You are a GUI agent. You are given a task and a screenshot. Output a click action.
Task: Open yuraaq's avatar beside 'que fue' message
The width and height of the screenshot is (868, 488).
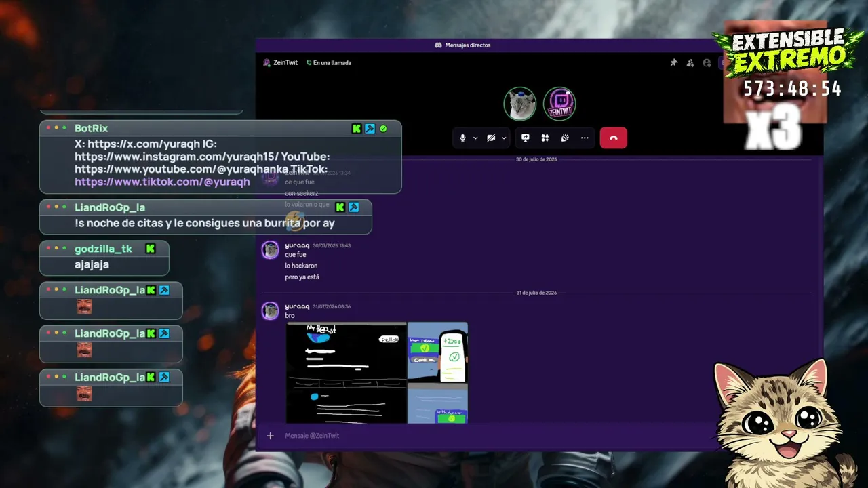point(271,249)
